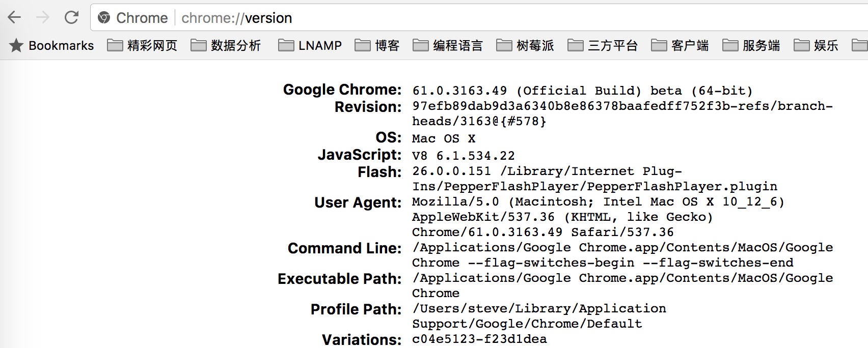Click the Revision hash 97efb89dab9d3a63
Image resolution: width=868 pixels, height=348 pixels.
click(476, 106)
